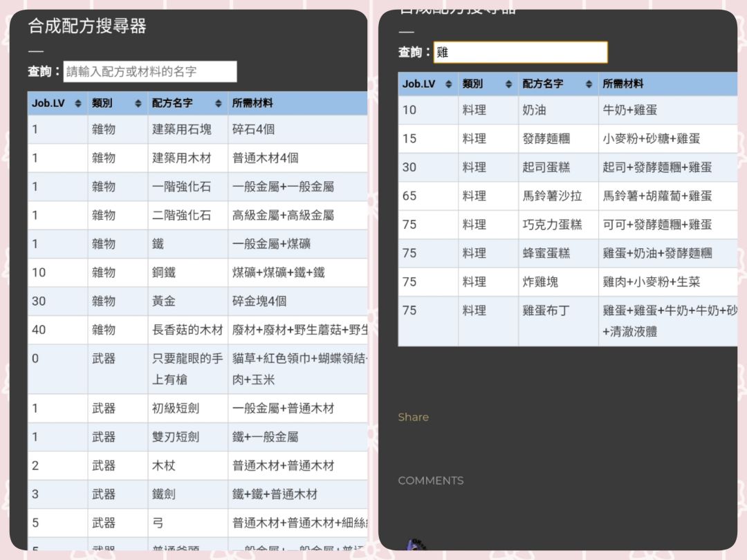Select the 長香菇的木材 recipe name
This screenshot has height=560, width=747.
click(187, 330)
